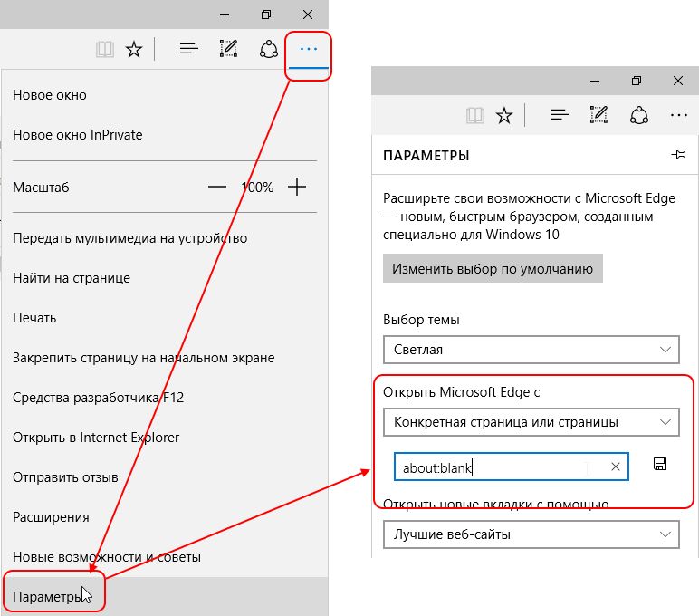Image resolution: width=699 pixels, height=616 pixels.
Task: Maximize the right browser window
Action: pyautogui.click(x=637, y=81)
